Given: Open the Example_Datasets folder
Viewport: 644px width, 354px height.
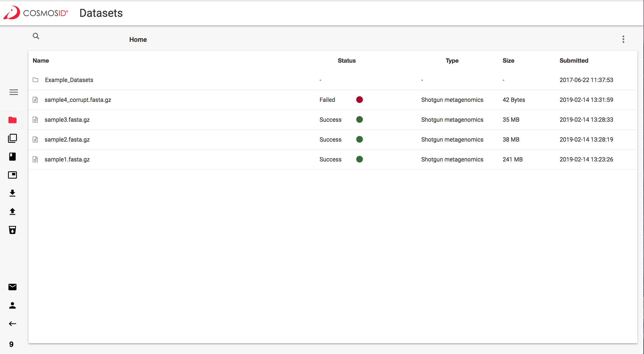Looking at the screenshot, I should pos(69,80).
